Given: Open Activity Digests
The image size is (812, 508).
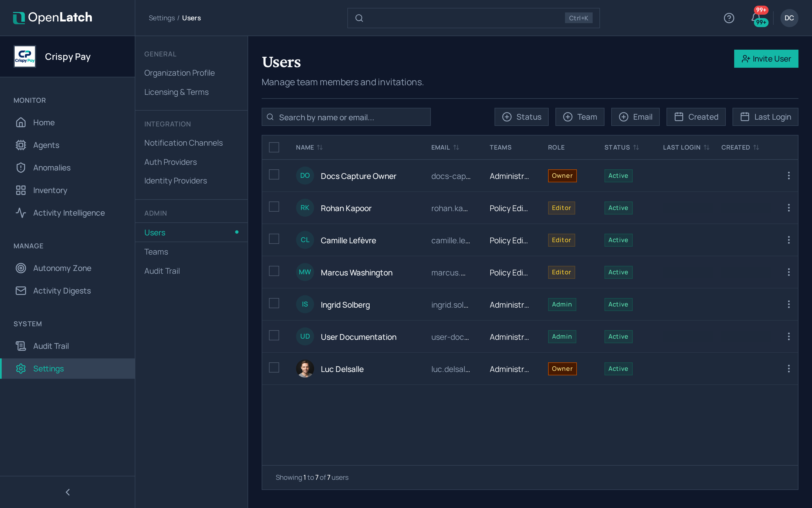Looking at the screenshot, I should [67, 291].
